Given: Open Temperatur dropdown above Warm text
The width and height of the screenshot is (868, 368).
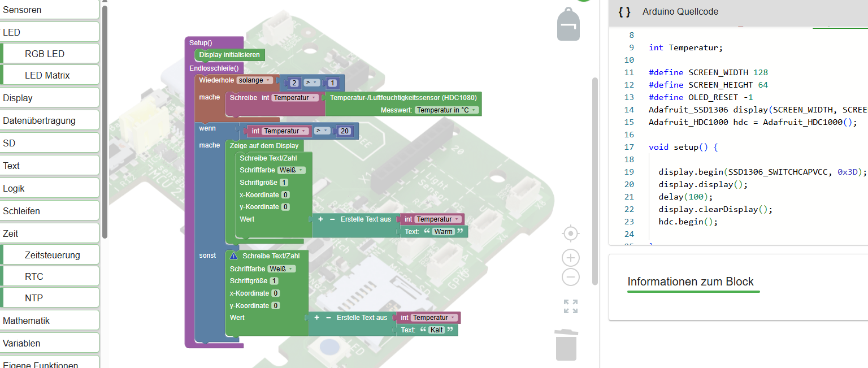Looking at the screenshot, I should pyautogui.click(x=437, y=219).
